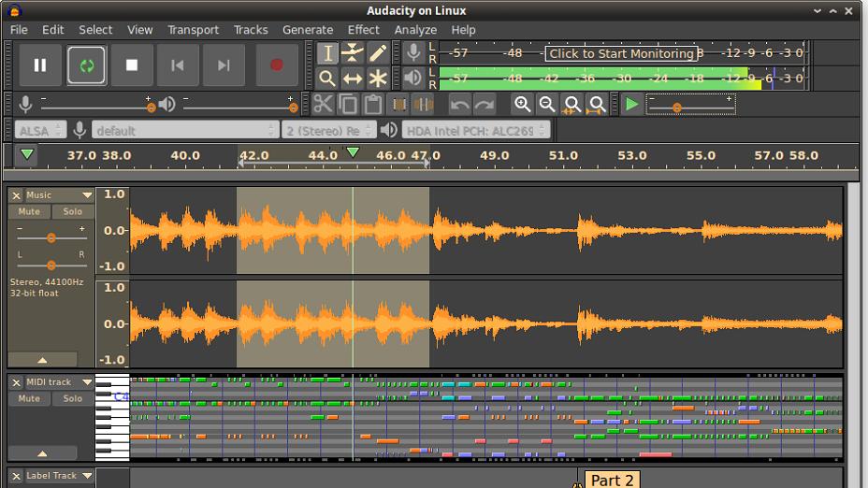Open the Help menu
The image size is (868, 488).
coord(463,30)
